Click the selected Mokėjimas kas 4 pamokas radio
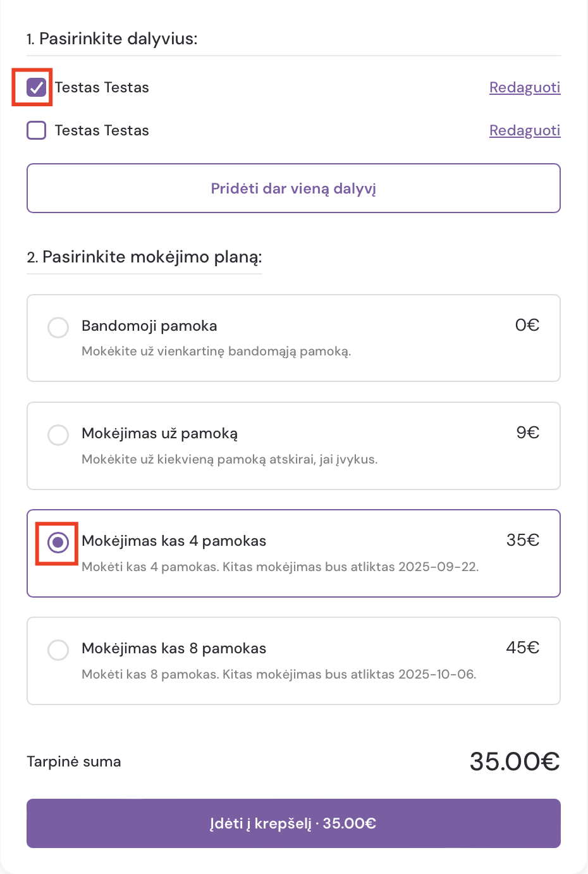588x874 pixels. 58,543
